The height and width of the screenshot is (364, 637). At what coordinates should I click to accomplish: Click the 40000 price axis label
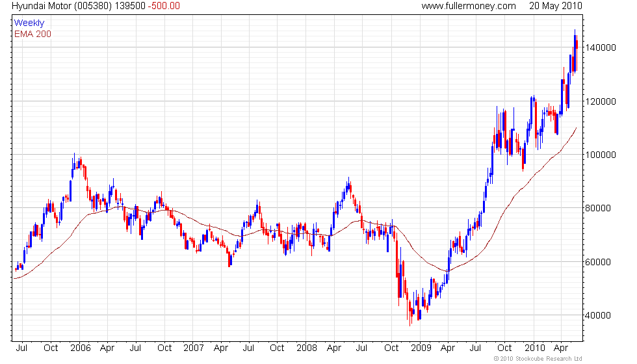pyautogui.click(x=598, y=315)
